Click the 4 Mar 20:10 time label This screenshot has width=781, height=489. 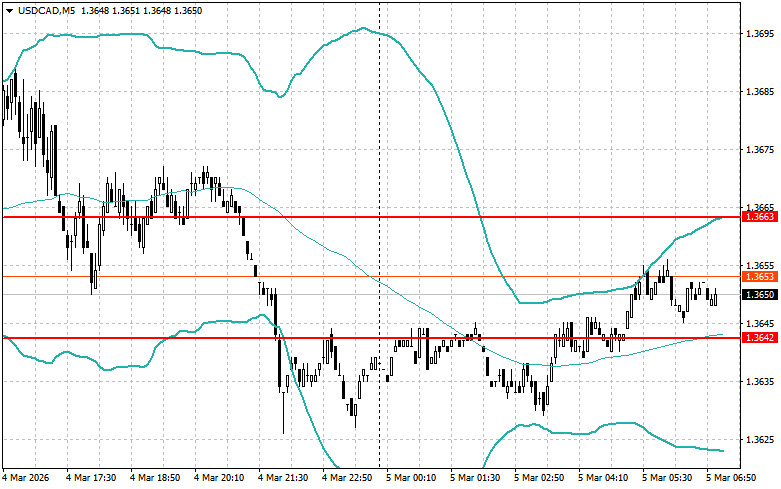coord(219,478)
